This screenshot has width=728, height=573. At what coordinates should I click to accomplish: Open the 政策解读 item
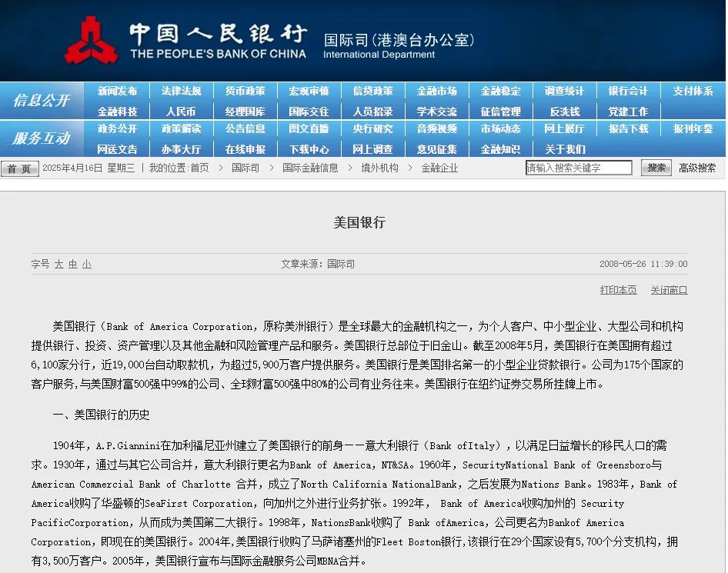(x=181, y=128)
